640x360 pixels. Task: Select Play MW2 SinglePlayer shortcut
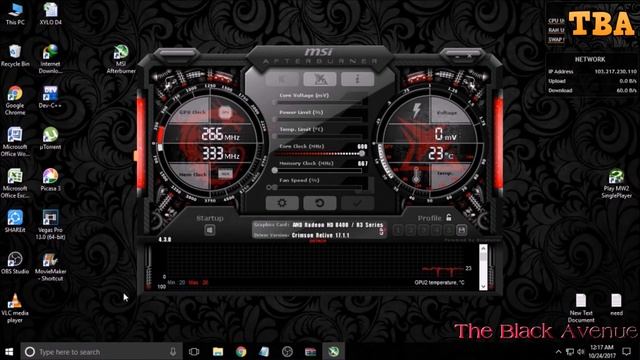[616, 184]
